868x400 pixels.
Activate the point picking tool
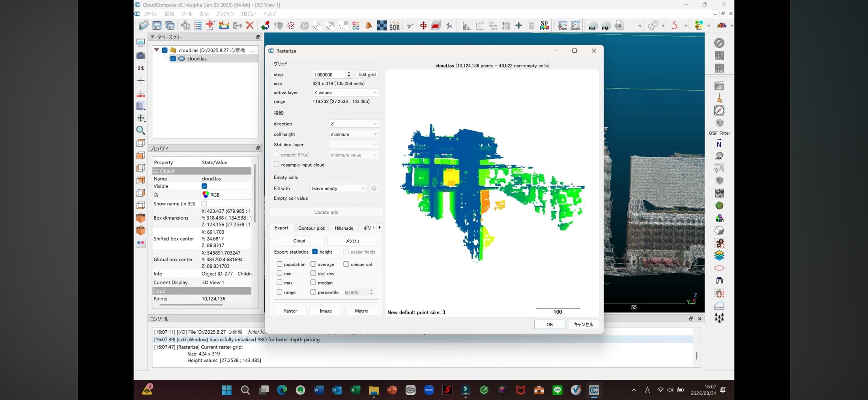pos(185,26)
